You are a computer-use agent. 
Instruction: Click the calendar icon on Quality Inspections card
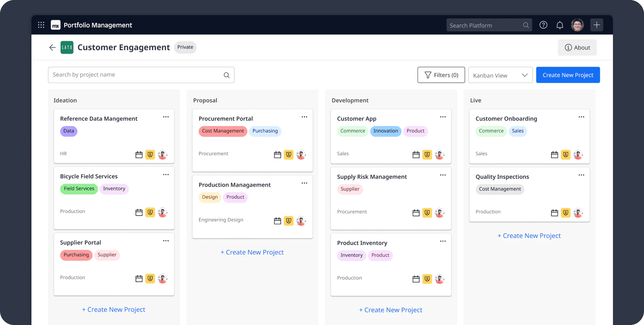(554, 213)
